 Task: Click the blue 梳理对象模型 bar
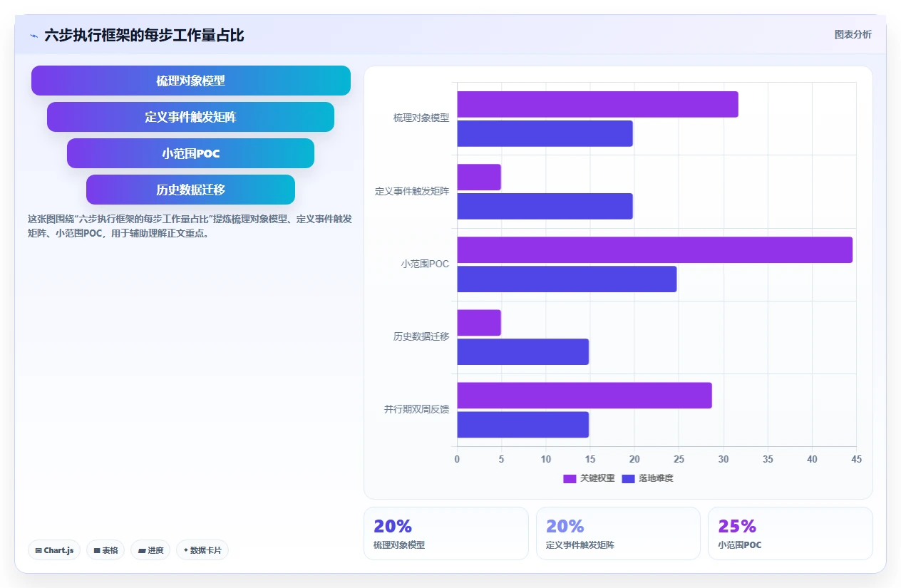545,134
